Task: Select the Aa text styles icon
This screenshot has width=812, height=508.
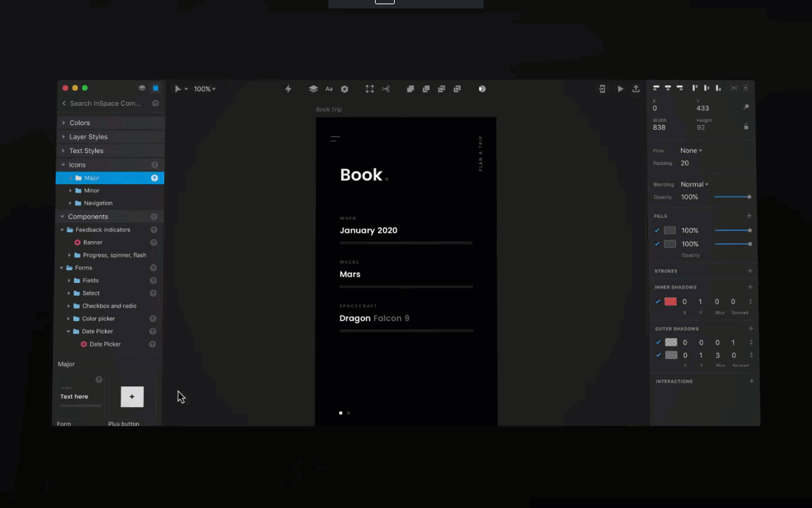Action: coord(329,89)
